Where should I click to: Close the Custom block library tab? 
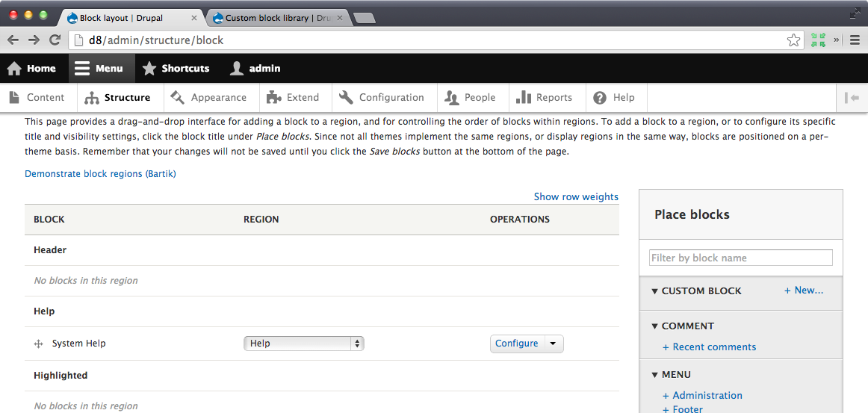pos(340,18)
